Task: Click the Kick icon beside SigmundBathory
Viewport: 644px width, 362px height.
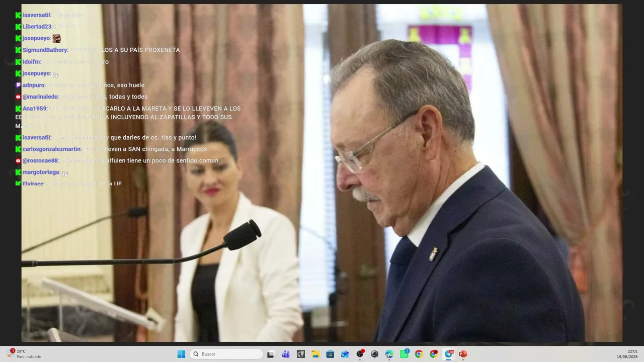Action: tap(18, 50)
